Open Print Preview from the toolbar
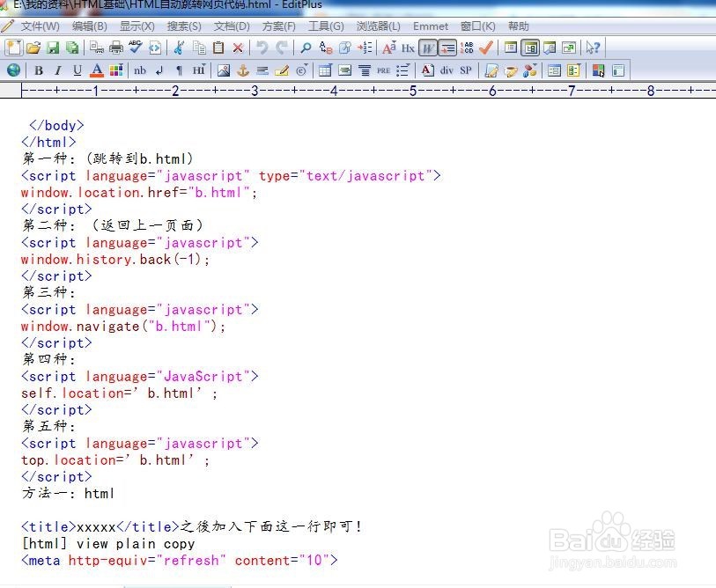 96,48
